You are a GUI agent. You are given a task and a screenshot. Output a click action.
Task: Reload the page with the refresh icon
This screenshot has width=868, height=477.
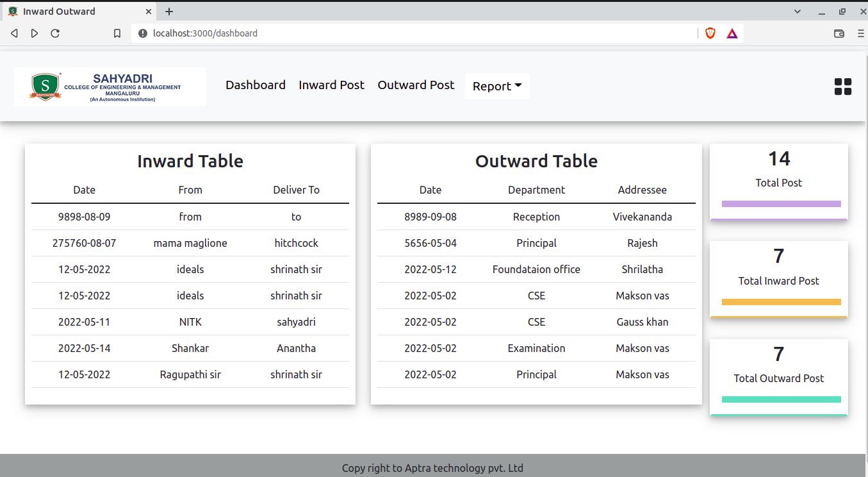click(x=55, y=33)
